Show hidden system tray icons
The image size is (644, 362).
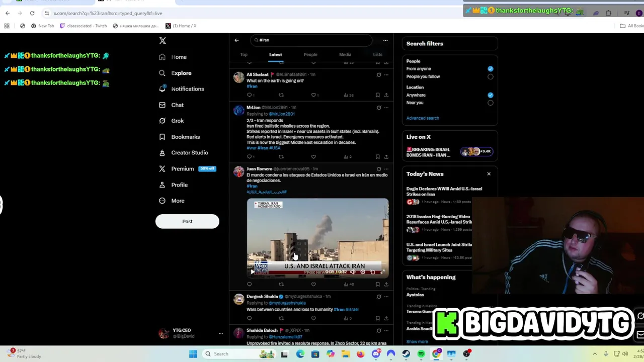(x=595, y=354)
